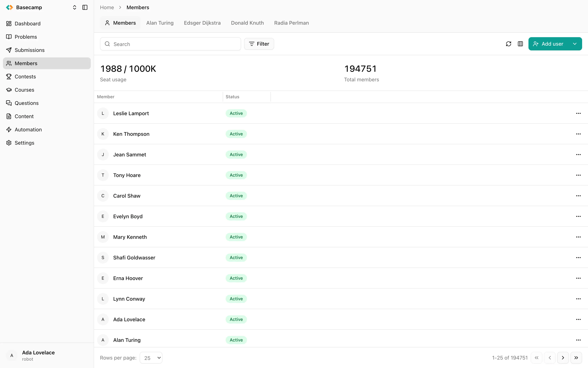This screenshot has height=368, width=588.
Task: Refresh the members list
Action: coord(509,44)
